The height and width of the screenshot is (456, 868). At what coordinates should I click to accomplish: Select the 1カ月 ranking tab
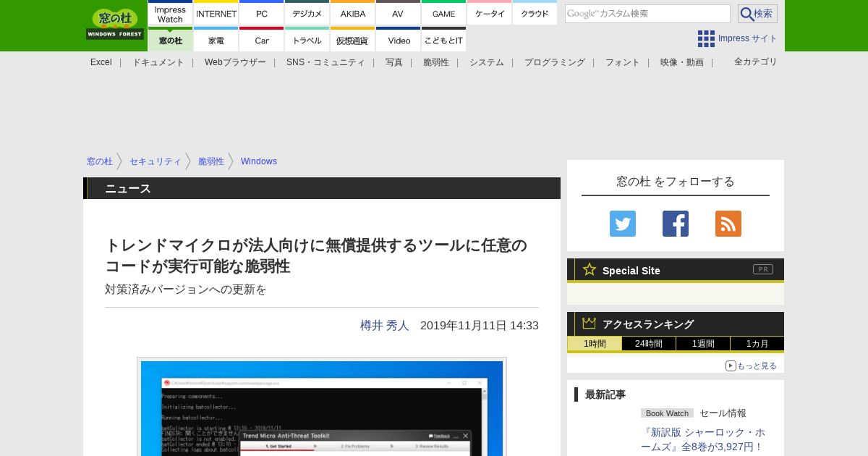pyautogui.click(x=757, y=344)
